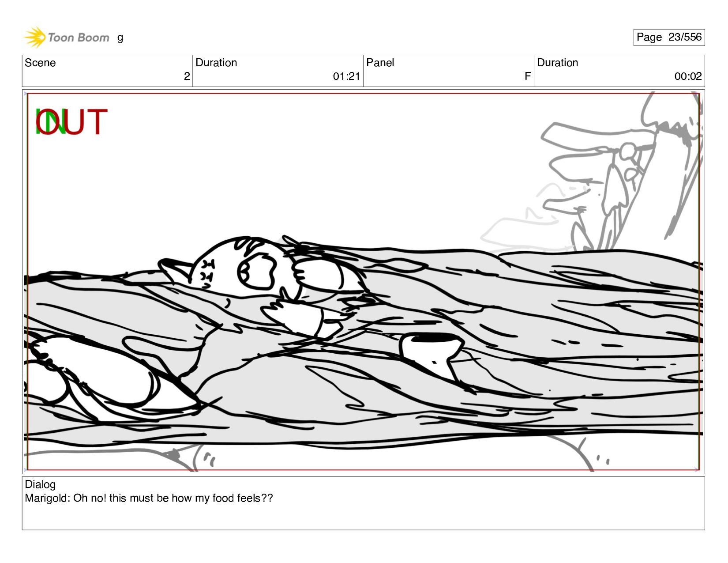Click the project name letter g
Viewport: 728px width, 563px height.
point(120,38)
